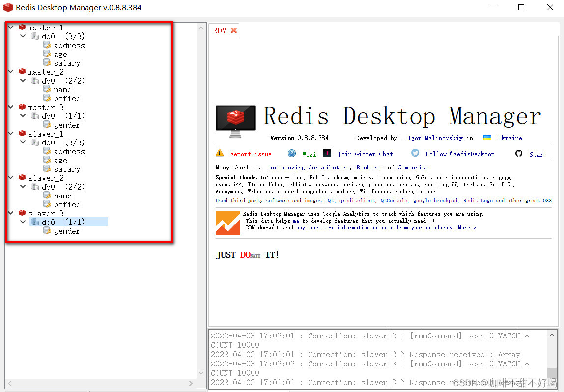
Task: Close the RDM tab with red X
Action: [x=234, y=30]
